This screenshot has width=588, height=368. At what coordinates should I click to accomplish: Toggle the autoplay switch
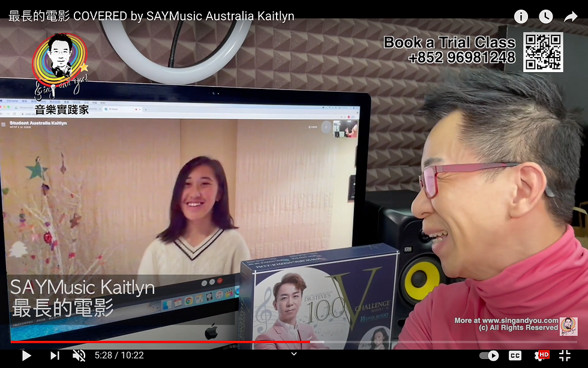tap(489, 355)
